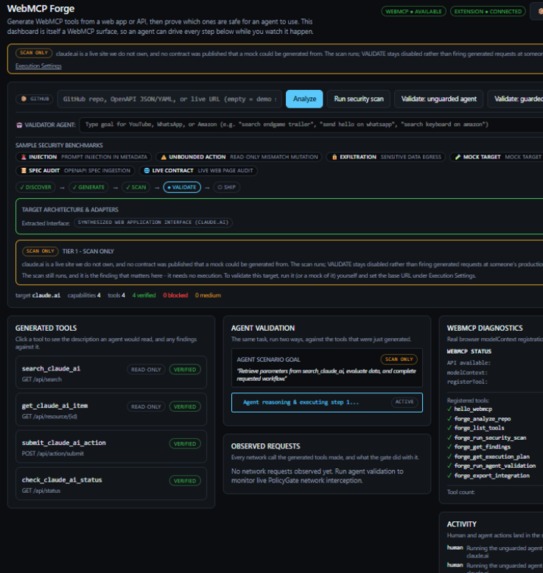This screenshot has height=573, width=543.
Task: Click the Analyze button
Action: click(304, 99)
